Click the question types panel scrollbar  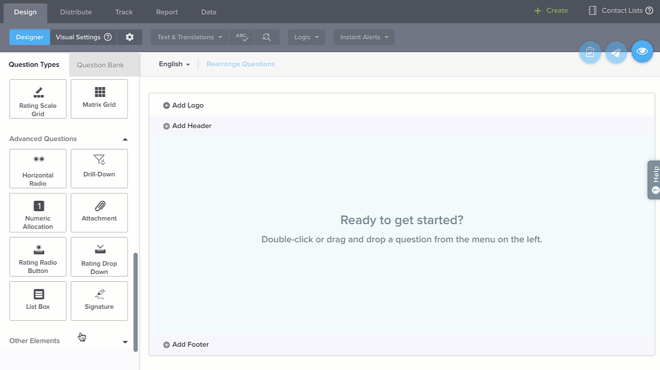(x=136, y=302)
